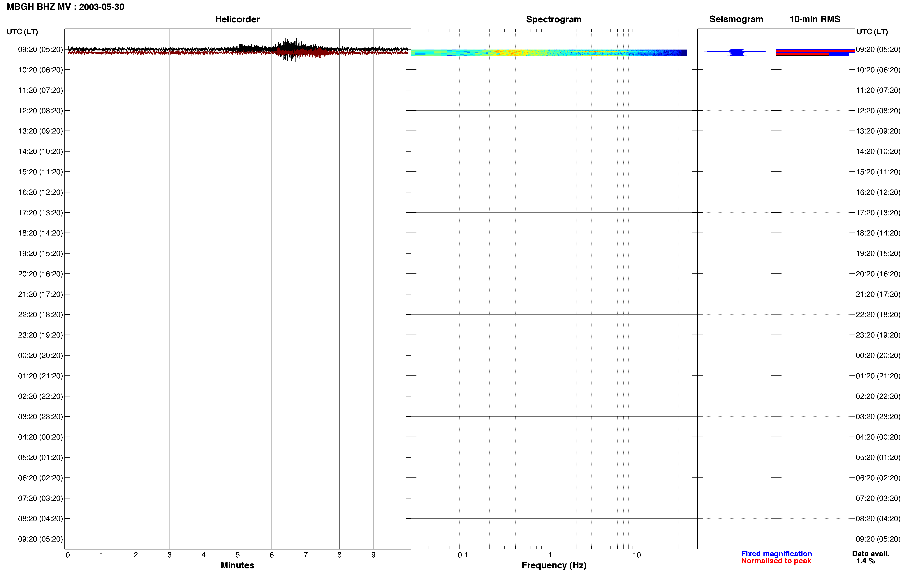Click '00:20 (20:20)' on the Helicorder time axis
This screenshot has height=578, width=924.
click(x=41, y=356)
